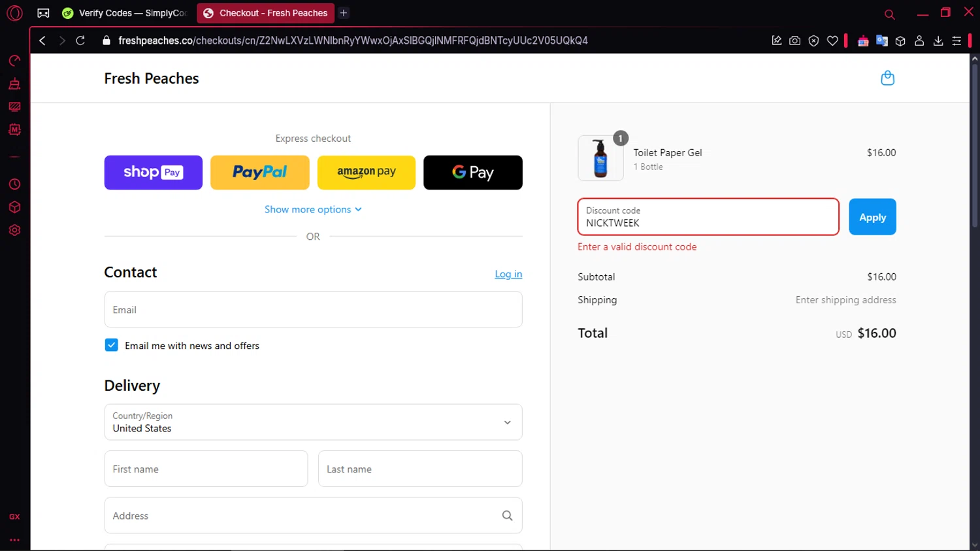Image resolution: width=980 pixels, height=551 pixels.
Task: Open the tab islands workspace icon
Action: (x=43, y=13)
